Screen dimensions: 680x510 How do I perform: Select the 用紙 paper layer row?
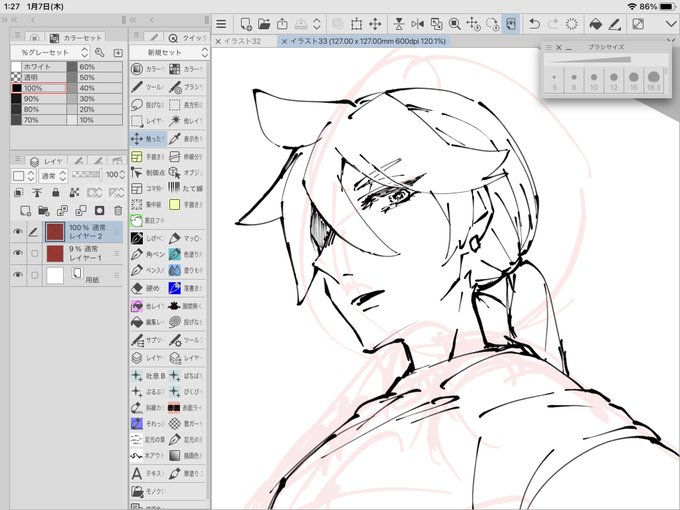pos(66,275)
